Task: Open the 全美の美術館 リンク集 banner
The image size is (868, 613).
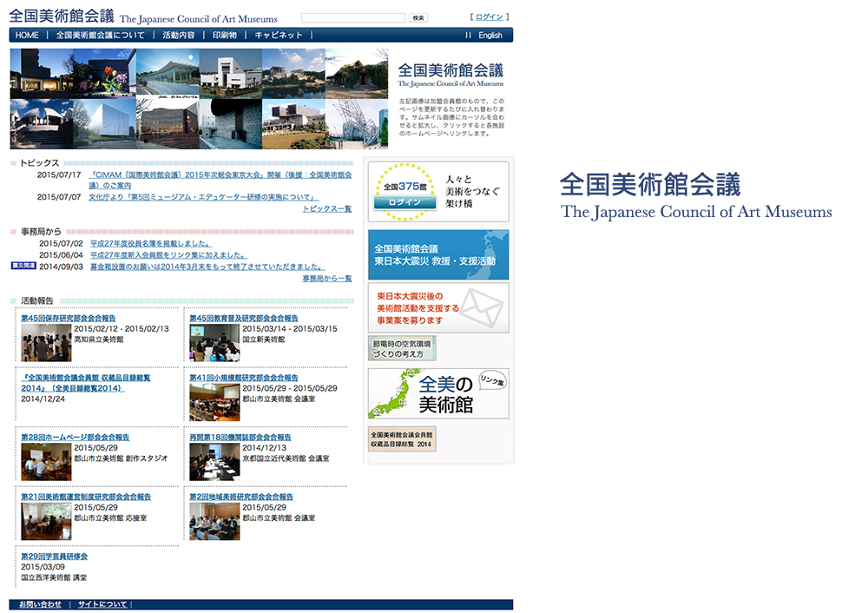Action: [x=438, y=393]
